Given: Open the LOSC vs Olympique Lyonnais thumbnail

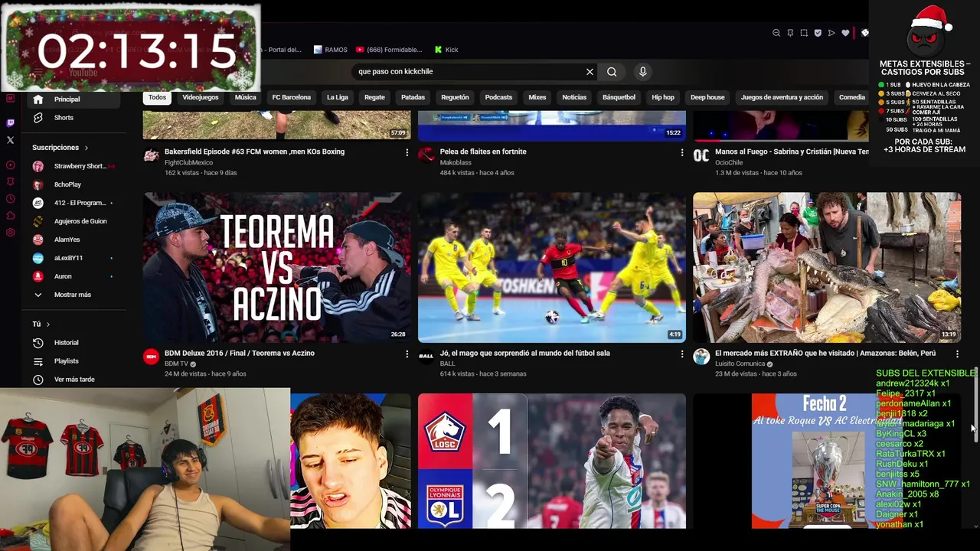Looking at the screenshot, I should [x=551, y=461].
